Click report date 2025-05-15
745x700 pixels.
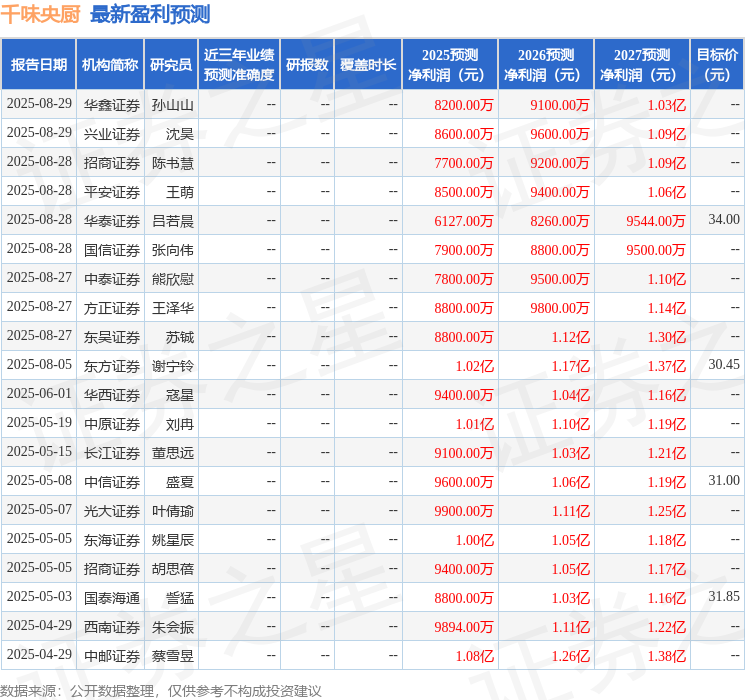coord(39,451)
